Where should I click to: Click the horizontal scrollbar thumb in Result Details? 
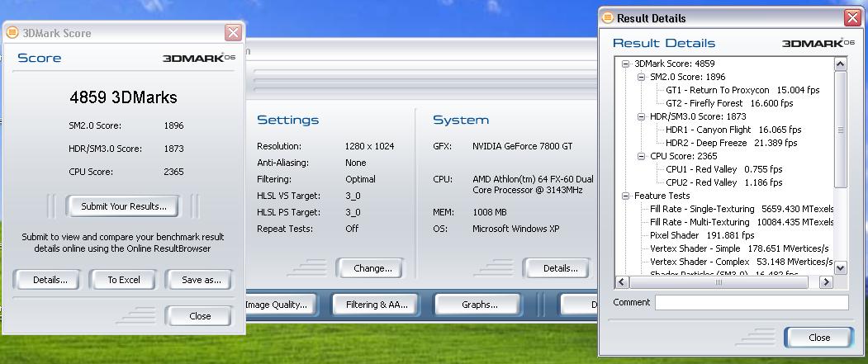tap(719, 282)
